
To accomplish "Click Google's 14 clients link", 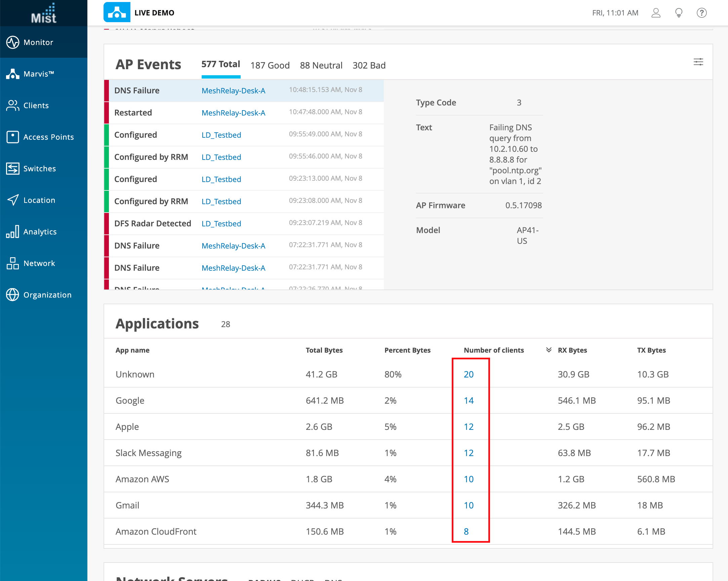I will coord(468,401).
